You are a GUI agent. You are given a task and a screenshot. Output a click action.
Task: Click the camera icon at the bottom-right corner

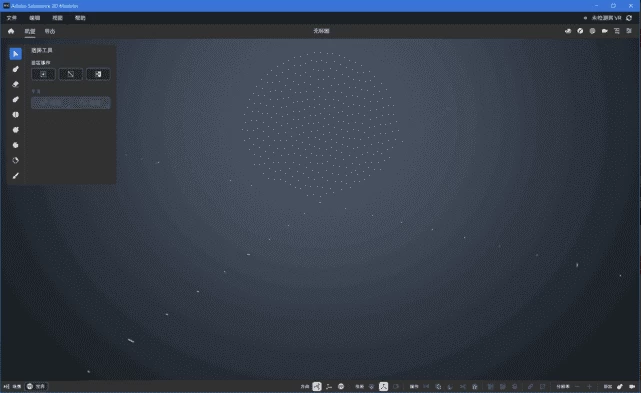click(x=632, y=386)
